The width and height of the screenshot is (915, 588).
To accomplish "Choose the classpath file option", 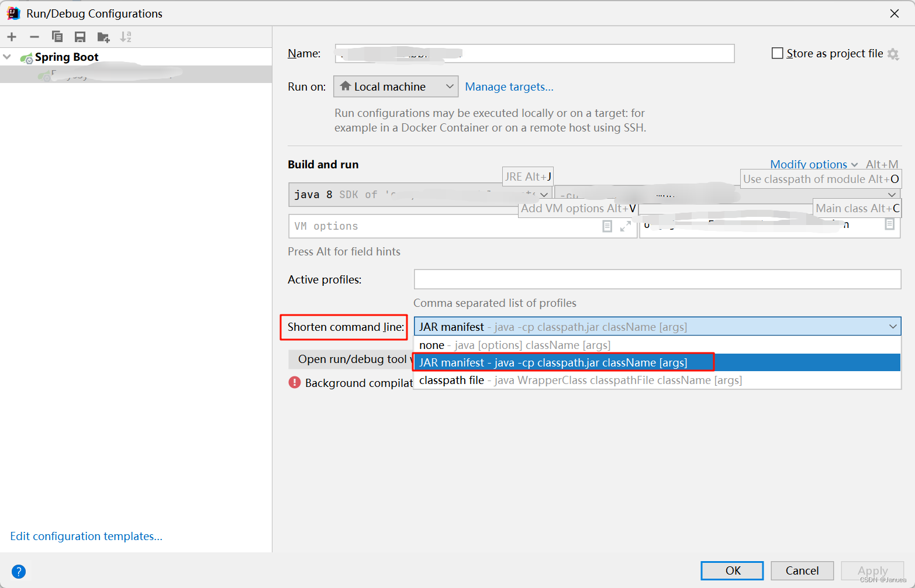I will pos(657,380).
